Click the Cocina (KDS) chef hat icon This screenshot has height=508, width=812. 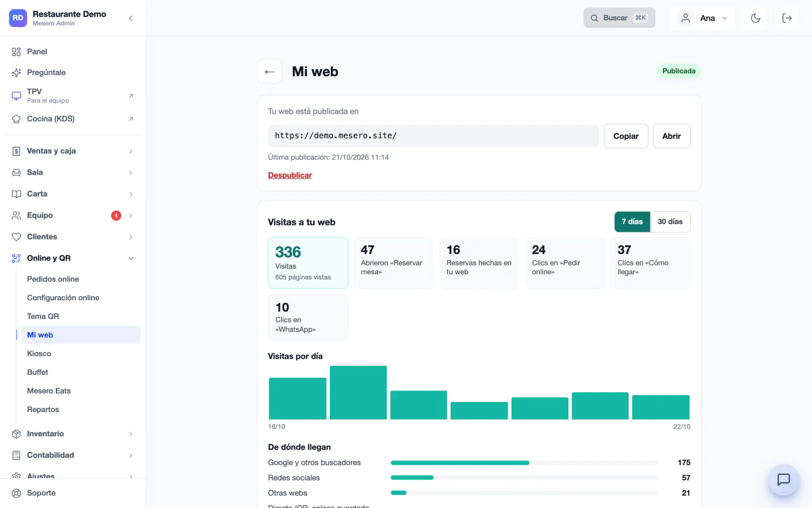16,119
